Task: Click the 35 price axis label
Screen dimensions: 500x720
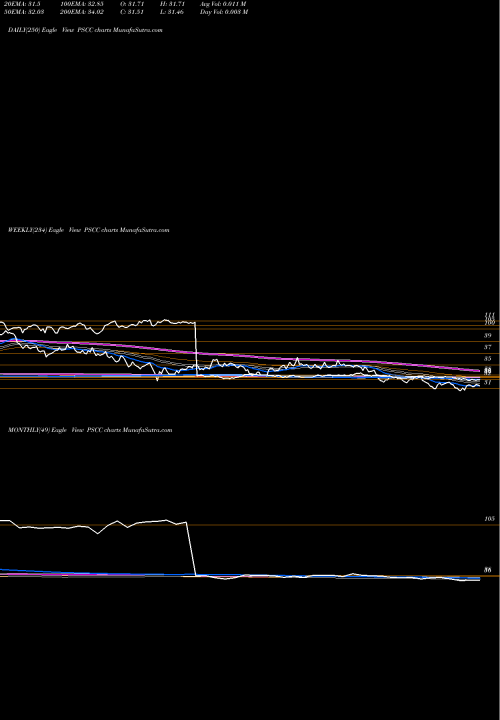Action: [x=488, y=359]
